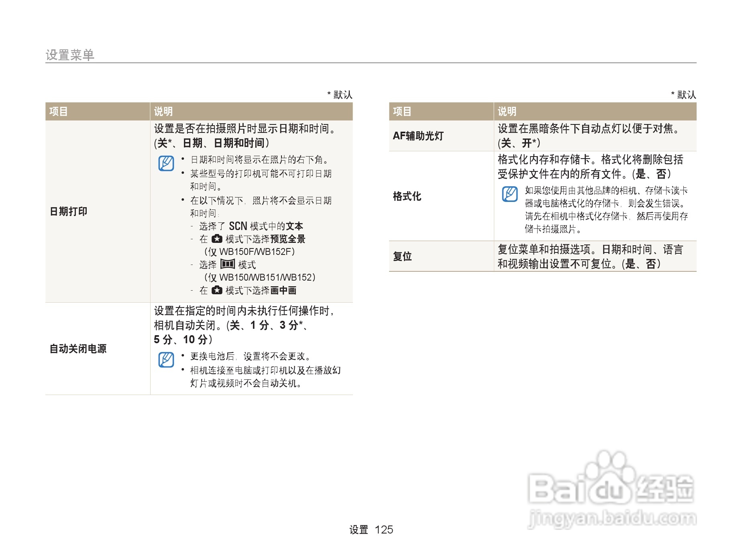
Task: Click 项目 header in left table
Action: [x=59, y=111]
